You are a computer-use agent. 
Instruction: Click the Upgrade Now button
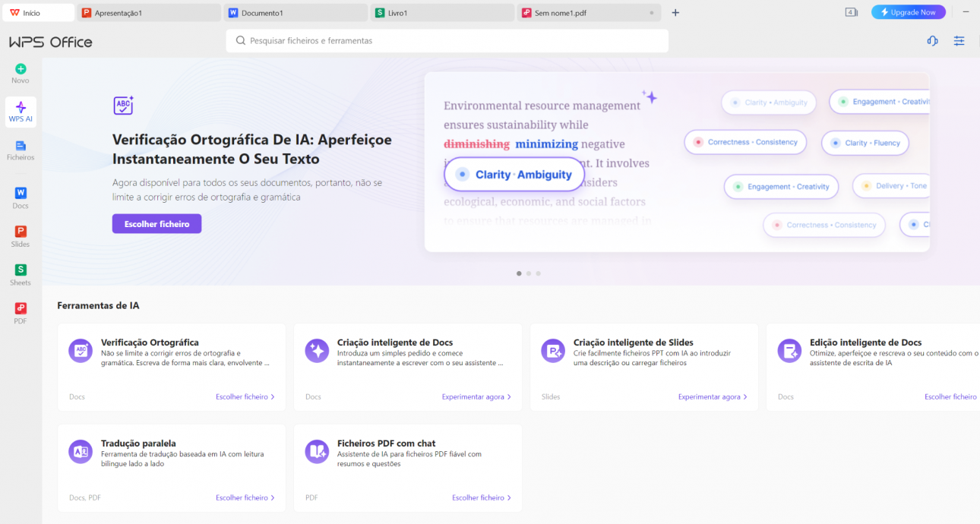point(909,12)
